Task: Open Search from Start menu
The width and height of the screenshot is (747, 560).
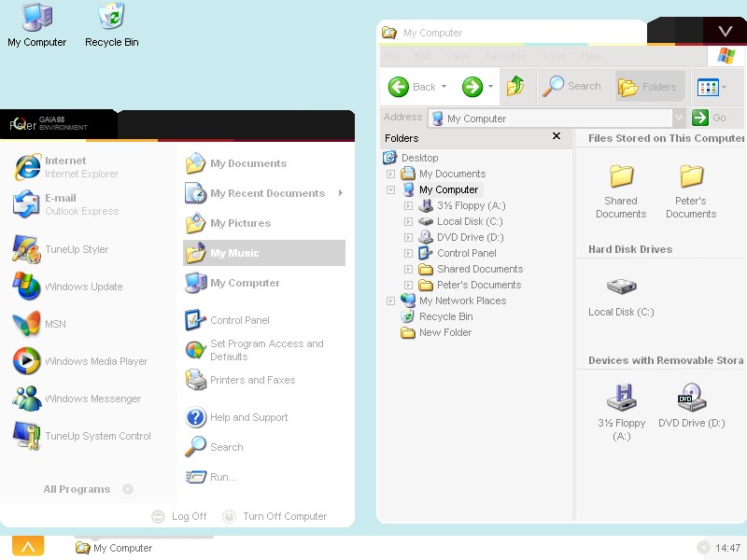Action: pos(215,447)
